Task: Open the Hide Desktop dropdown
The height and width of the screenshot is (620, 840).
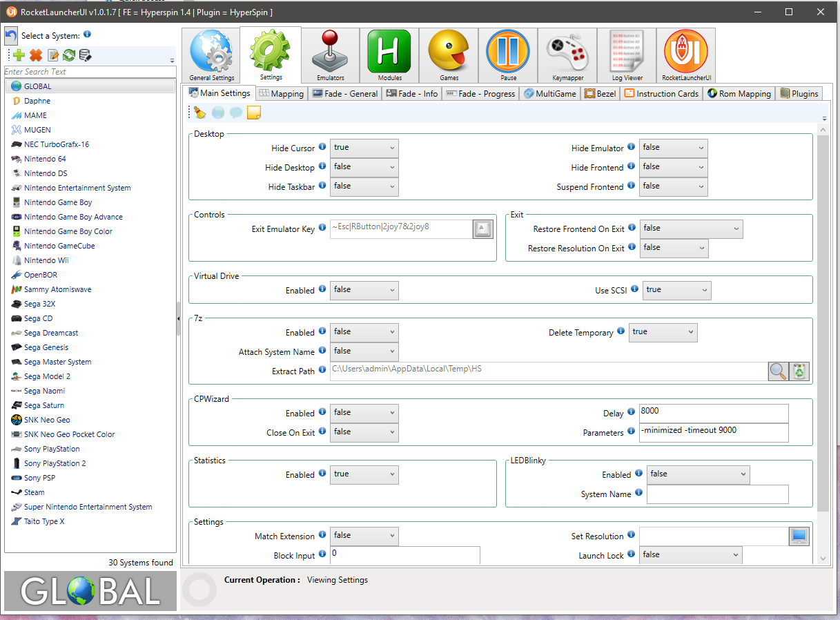Action: pos(364,167)
